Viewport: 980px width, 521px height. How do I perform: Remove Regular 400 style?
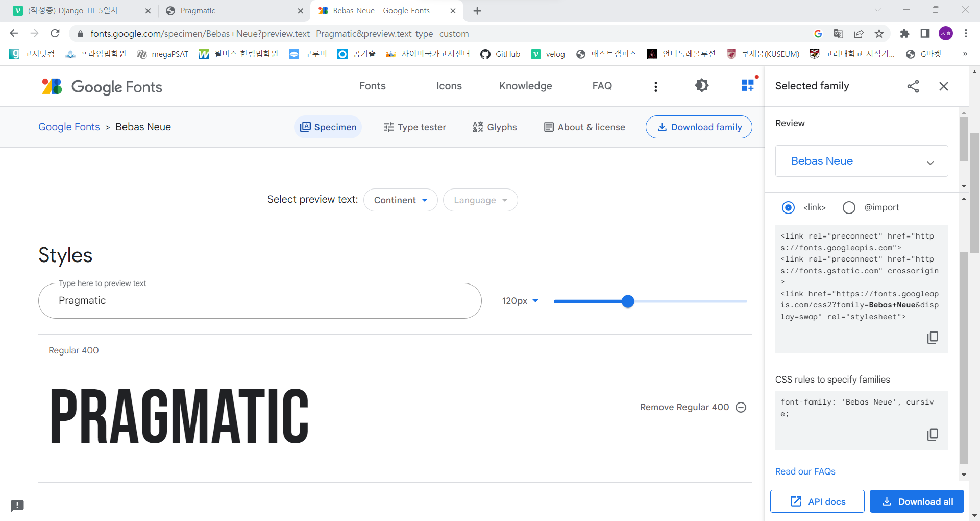pos(693,407)
